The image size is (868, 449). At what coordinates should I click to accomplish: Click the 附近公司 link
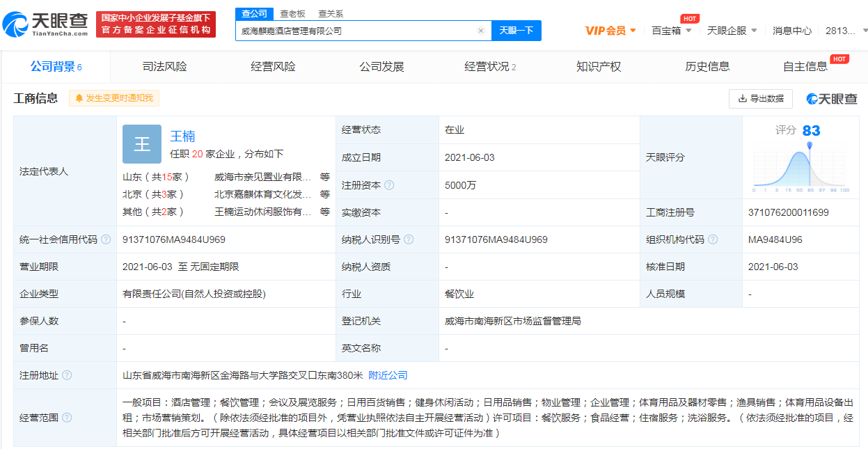[388, 375]
